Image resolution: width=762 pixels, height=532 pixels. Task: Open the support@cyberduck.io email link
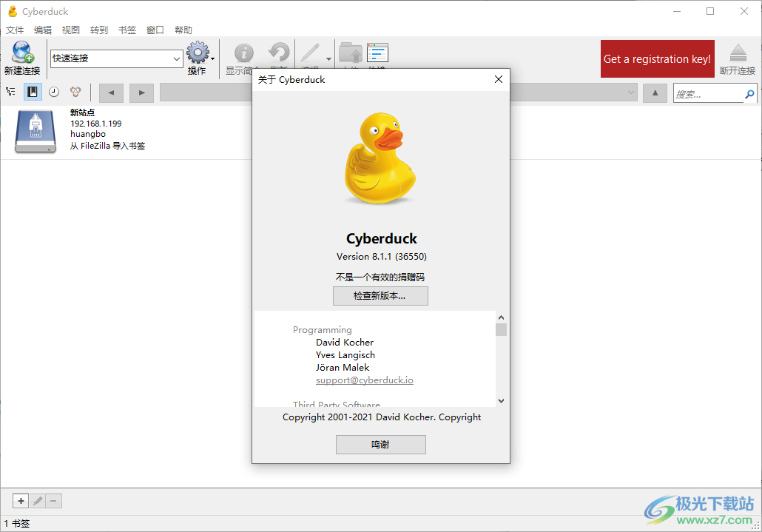364,380
